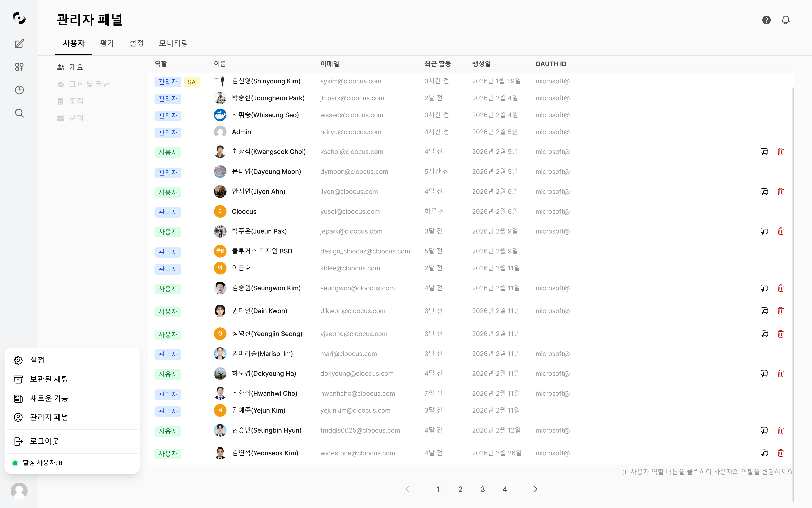Image resolution: width=812 pixels, height=508 pixels.
Task: View chats of 안지연(Jiyon Ahn)
Action: (764, 192)
